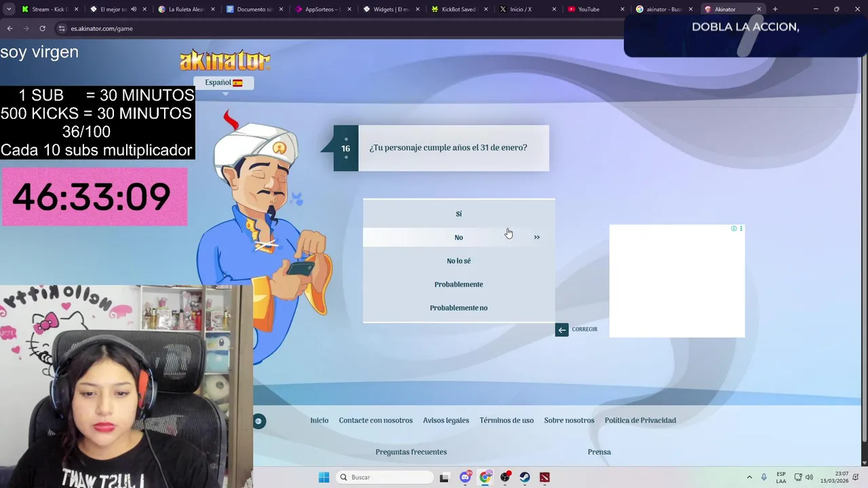
Task: View site information icon in address bar
Action: coord(62,28)
